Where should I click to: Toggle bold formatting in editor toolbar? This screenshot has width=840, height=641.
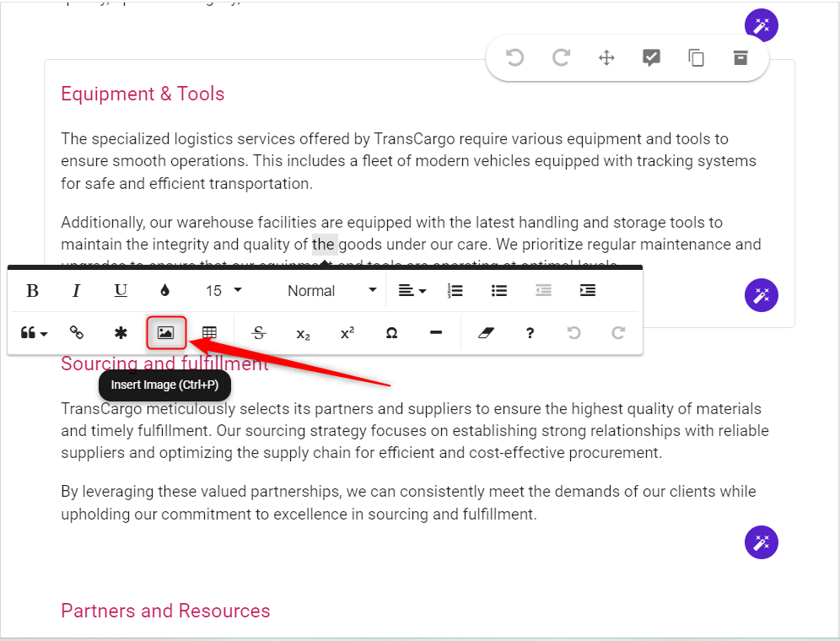pos(32,290)
